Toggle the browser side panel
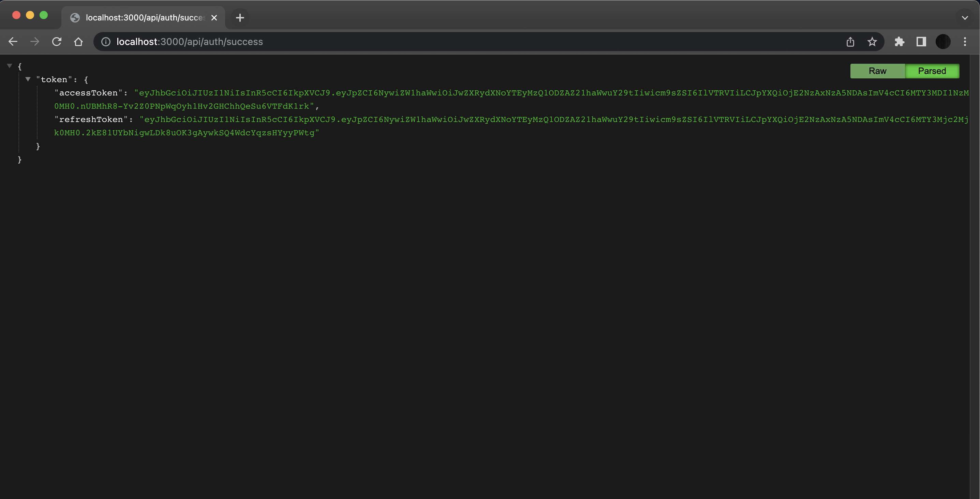The width and height of the screenshot is (980, 499). click(x=921, y=42)
